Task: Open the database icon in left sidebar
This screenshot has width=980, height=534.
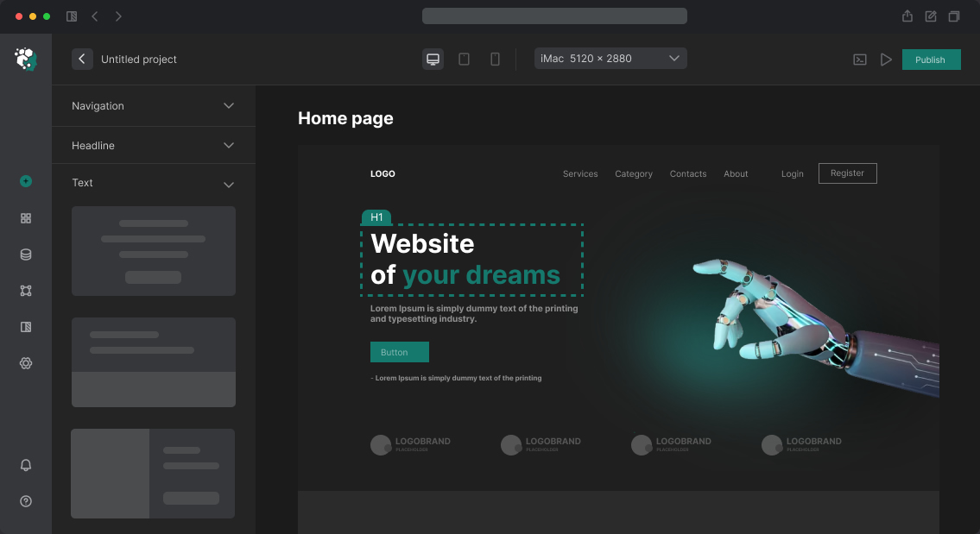Action: point(26,254)
